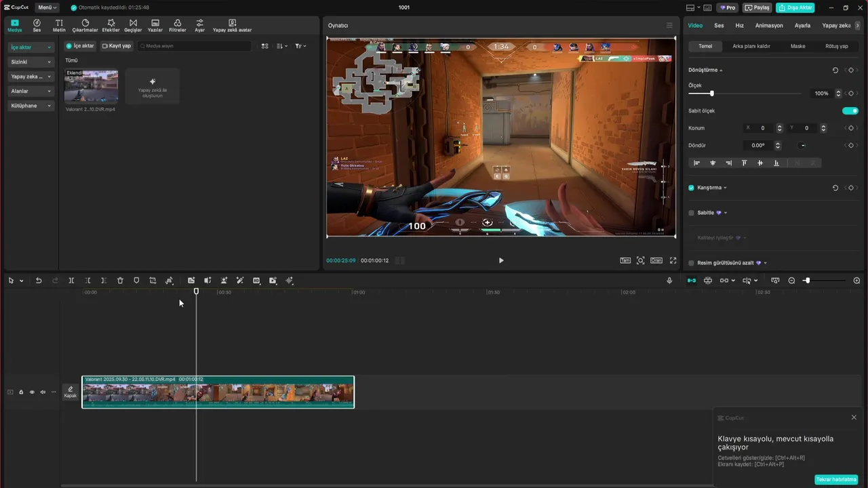Click the Ölçek scale slider handle
868x488 pixels.
tap(711, 94)
